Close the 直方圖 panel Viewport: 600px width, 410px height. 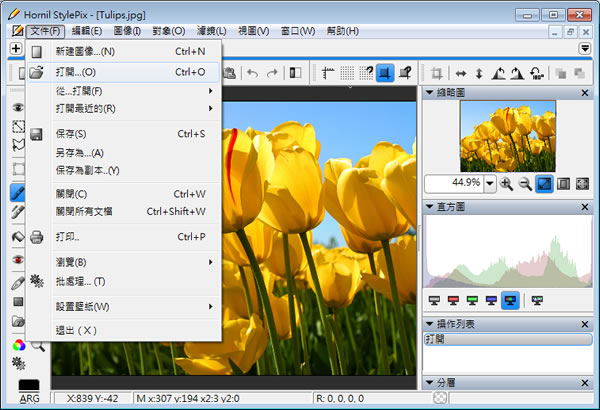pos(585,207)
